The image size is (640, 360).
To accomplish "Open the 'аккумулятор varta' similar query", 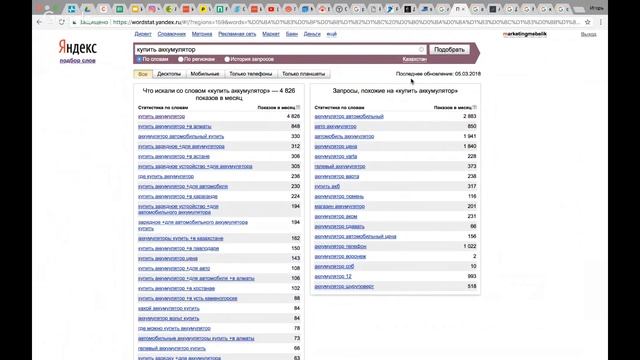I will point(336,156).
